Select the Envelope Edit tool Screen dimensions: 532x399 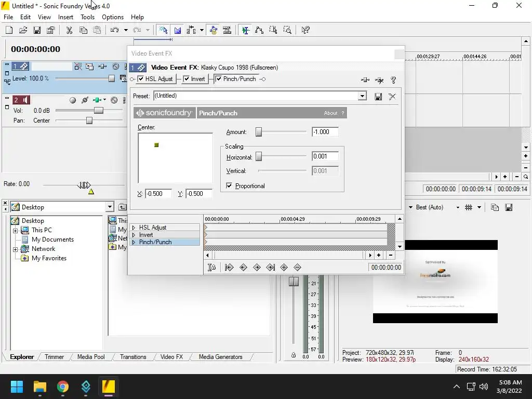pyautogui.click(x=259, y=30)
